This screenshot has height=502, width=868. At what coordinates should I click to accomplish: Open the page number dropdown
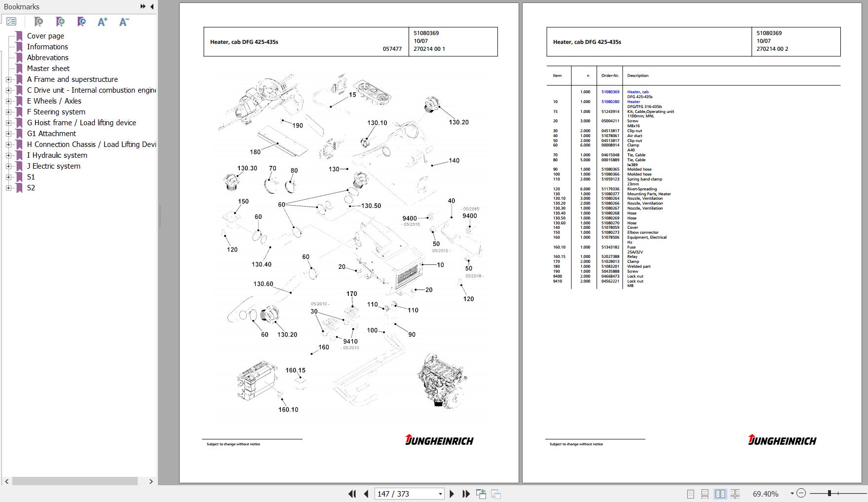tap(440, 494)
